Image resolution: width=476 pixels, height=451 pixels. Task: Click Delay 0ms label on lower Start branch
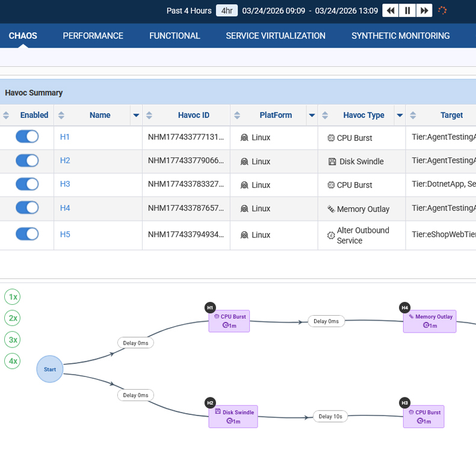[x=135, y=395]
